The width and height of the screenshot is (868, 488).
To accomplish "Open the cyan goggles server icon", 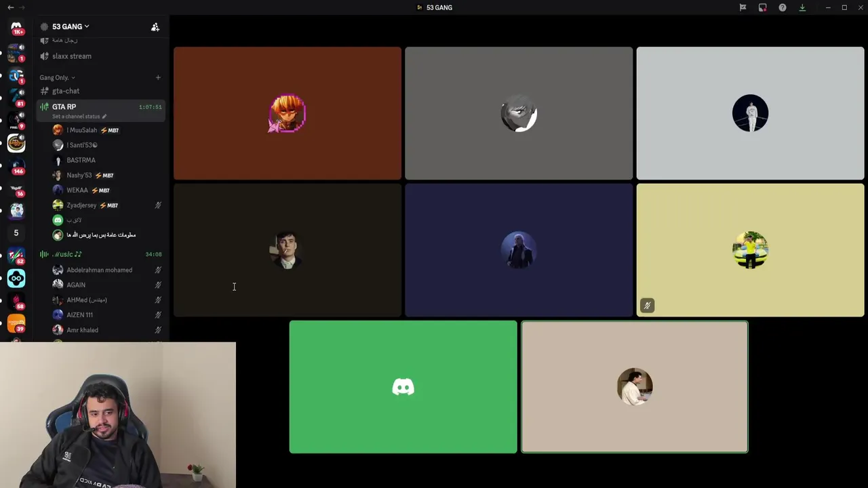I will click(x=16, y=278).
